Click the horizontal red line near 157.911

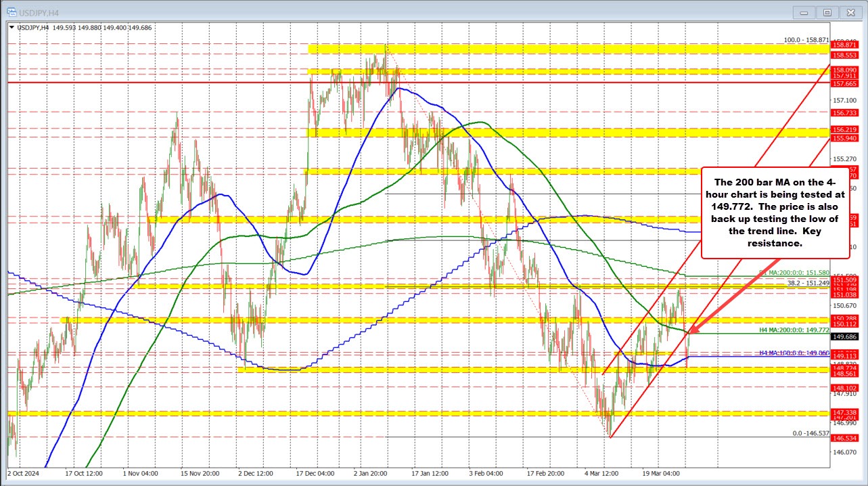271,81
